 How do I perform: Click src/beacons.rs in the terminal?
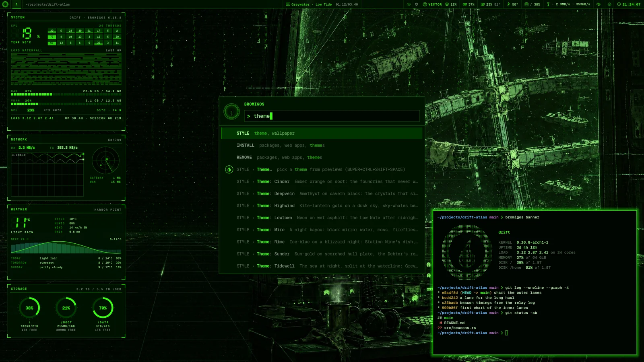(460, 328)
